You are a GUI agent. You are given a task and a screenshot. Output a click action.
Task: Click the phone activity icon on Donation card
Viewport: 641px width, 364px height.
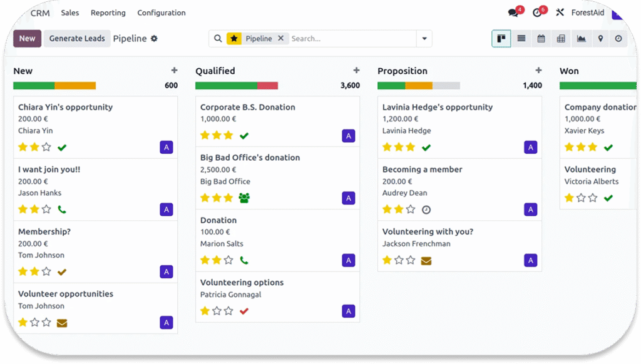tap(244, 260)
